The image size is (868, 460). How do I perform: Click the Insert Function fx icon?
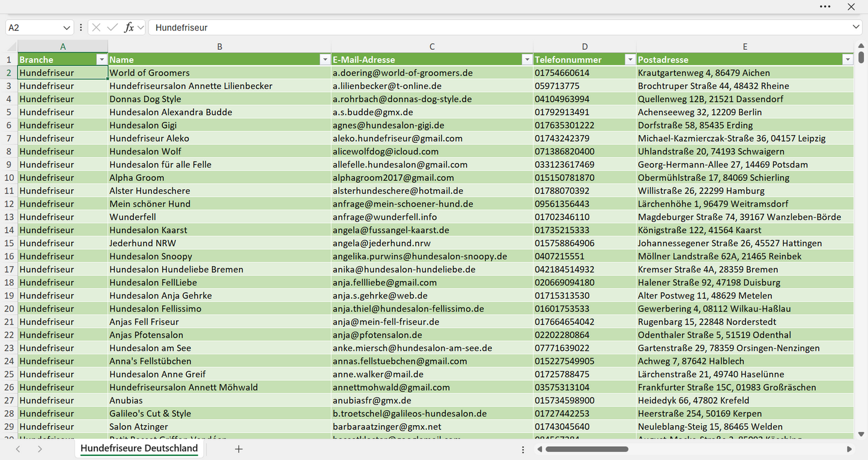point(129,28)
